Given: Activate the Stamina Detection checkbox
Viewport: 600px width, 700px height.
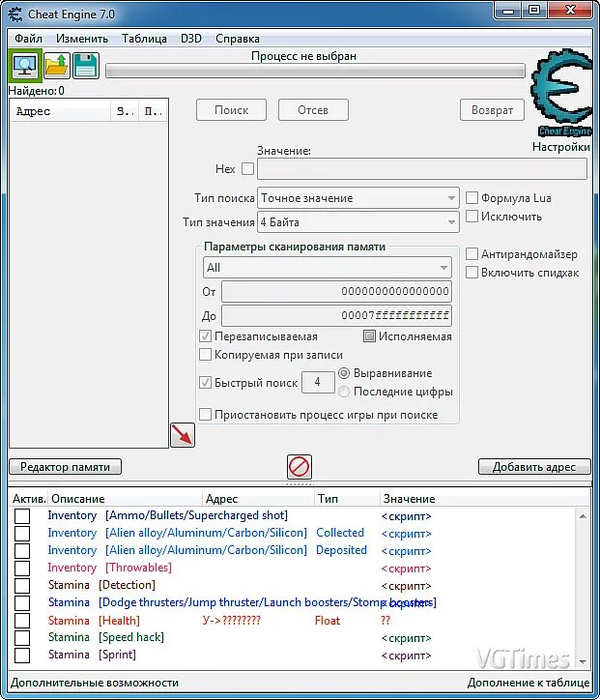Looking at the screenshot, I should (22, 586).
